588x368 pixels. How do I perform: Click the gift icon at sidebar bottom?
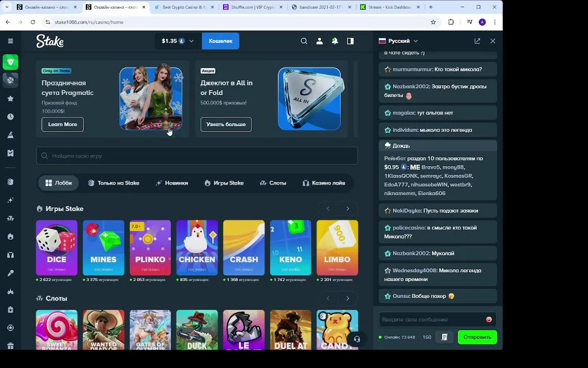(11, 346)
